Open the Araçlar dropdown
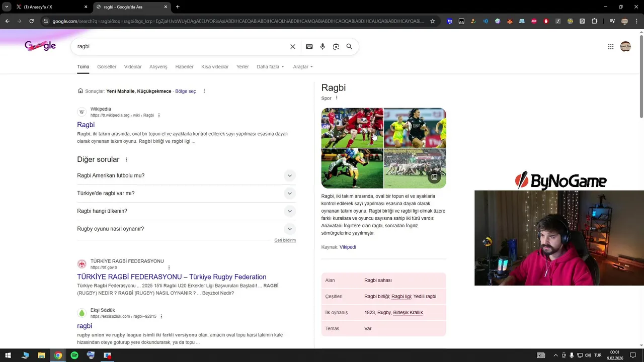 pos(303,67)
